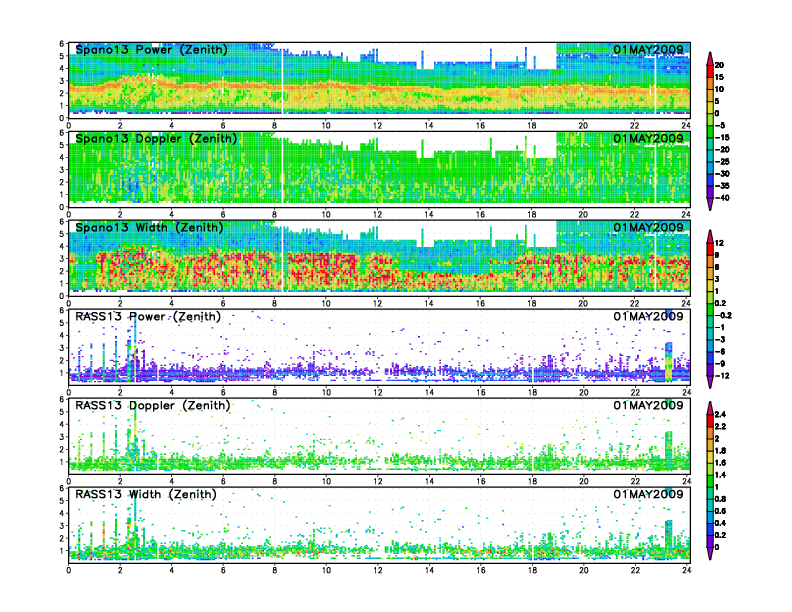This screenshot has width=792, height=612.
Task: Click the 'Spano13 Power (Zenith)' panel title
Action: pyautogui.click(x=151, y=49)
